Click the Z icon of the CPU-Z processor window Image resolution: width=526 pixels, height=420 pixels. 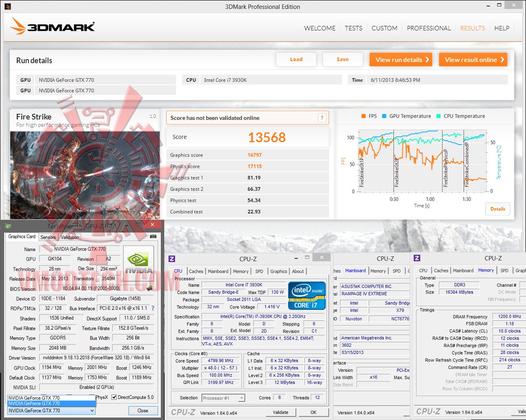(x=172, y=259)
